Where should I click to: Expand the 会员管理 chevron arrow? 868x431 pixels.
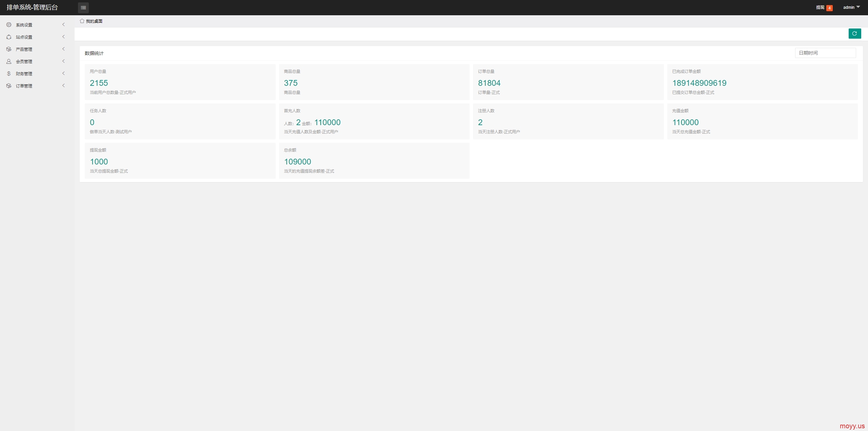click(x=63, y=61)
